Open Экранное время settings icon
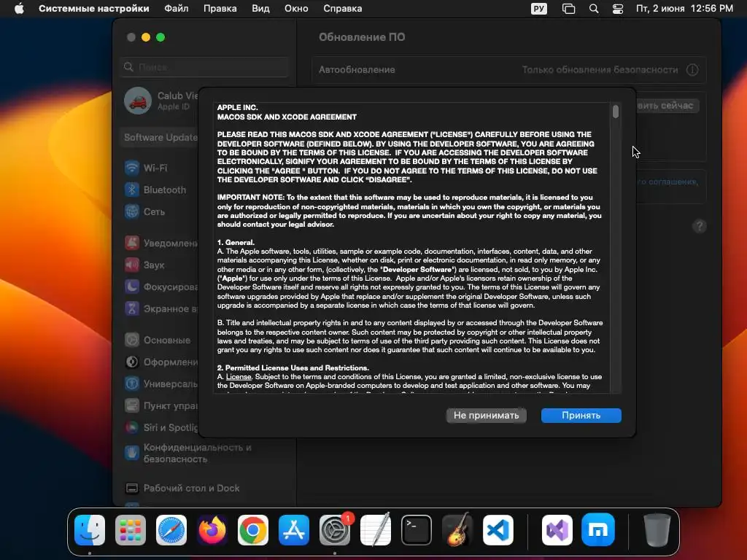Screen dimensions: 747x560 pyautogui.click(x=132, y=308)
